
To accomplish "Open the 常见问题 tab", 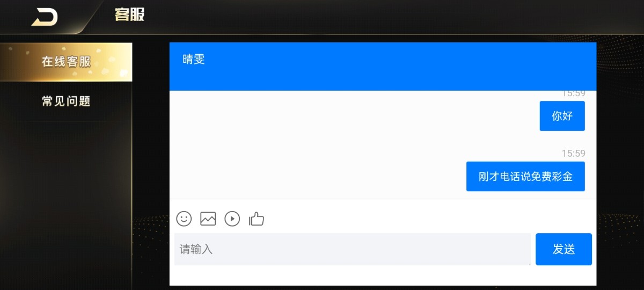I will coord(66,101).
